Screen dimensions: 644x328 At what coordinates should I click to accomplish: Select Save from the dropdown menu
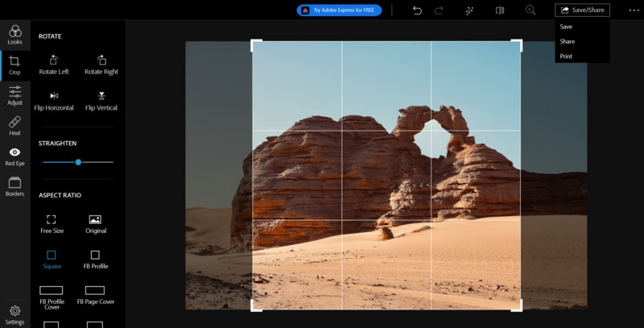pyautogui.click(x=566, y=27)
